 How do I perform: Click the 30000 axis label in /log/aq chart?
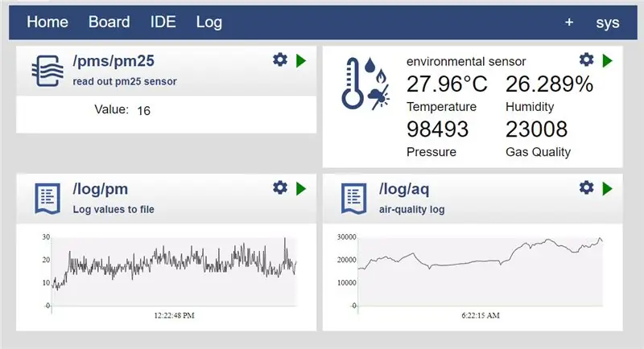pos(347,237)
